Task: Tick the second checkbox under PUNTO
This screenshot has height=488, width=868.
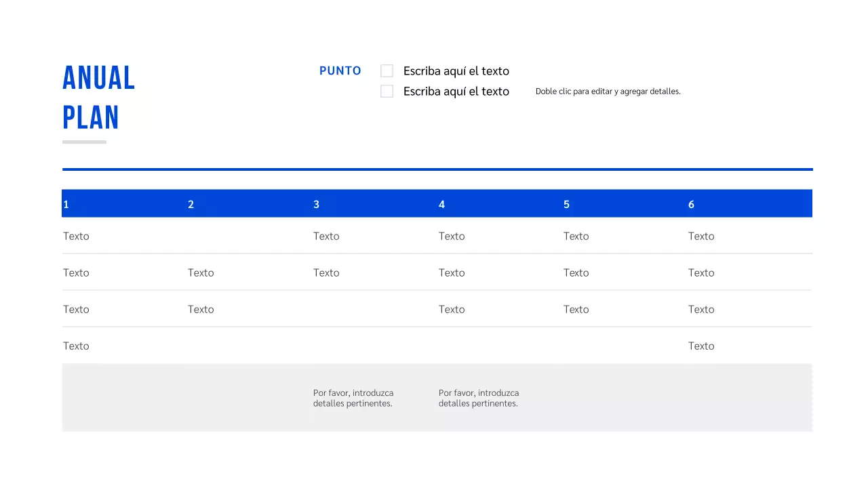Action: tap(387, 91)
